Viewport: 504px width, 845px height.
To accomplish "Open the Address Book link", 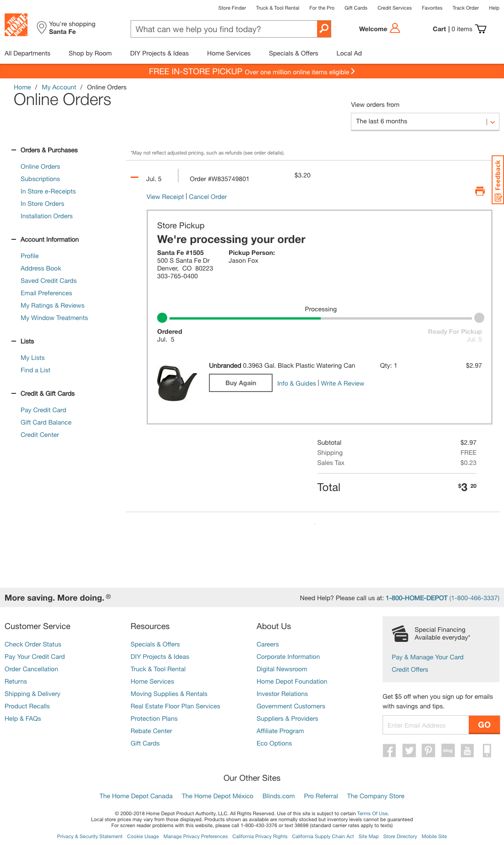I will (41, 268).
